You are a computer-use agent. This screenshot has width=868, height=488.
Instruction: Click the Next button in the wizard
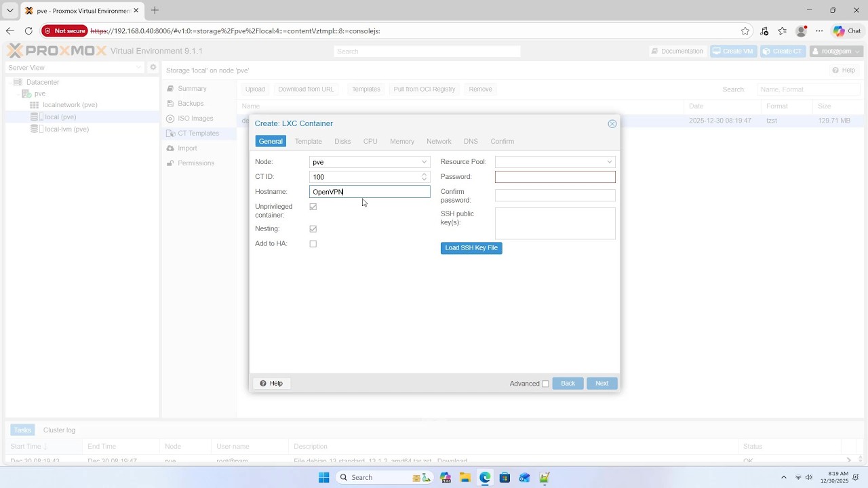602,384
